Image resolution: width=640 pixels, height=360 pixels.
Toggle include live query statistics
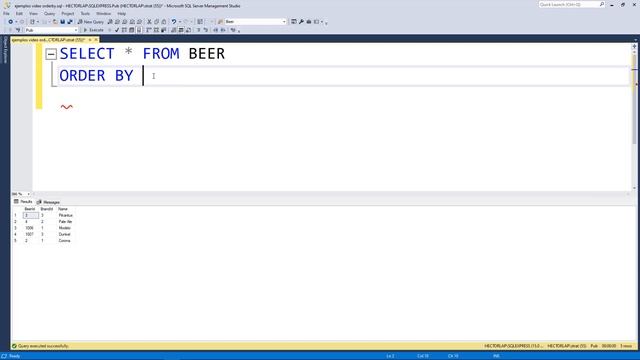[156, 30]
